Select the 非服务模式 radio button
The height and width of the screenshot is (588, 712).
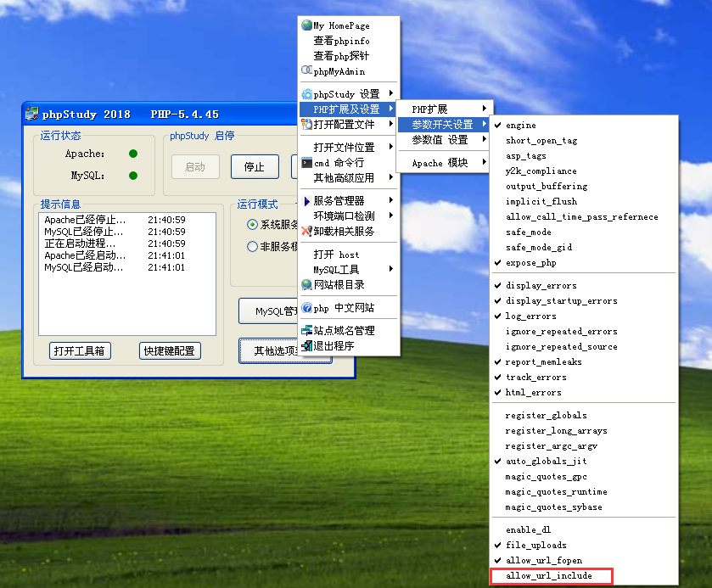click(x=252, y=247)
